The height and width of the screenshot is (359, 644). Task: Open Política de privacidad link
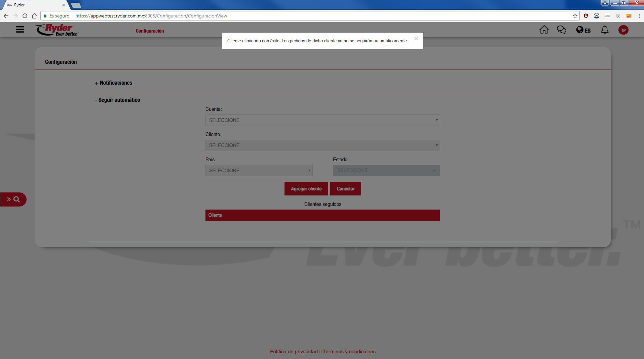tap(294, 352)
